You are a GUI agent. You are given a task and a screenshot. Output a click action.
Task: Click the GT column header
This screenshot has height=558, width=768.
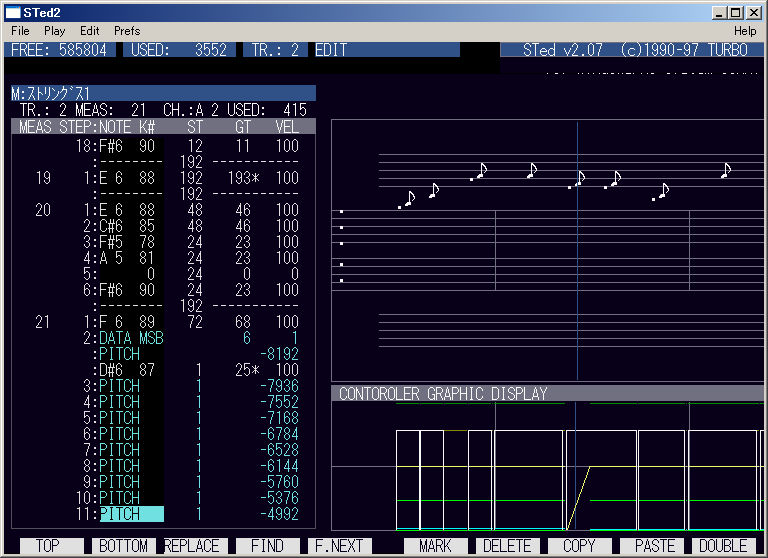click(x=243, y=127)
